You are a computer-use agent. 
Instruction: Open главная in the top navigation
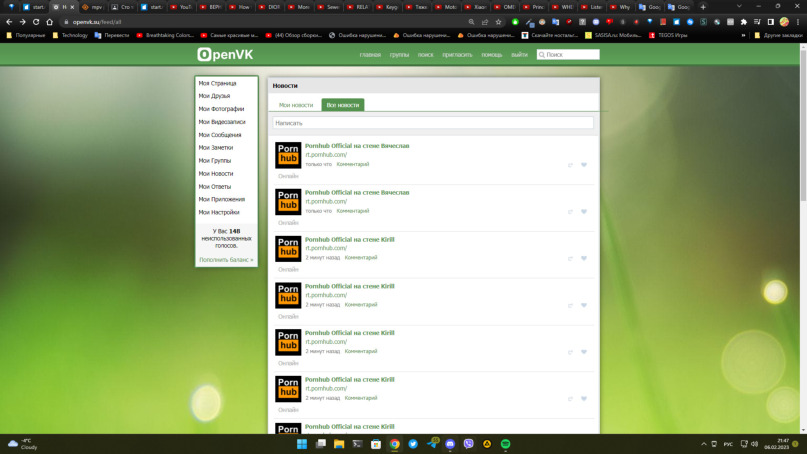(370, 55)
